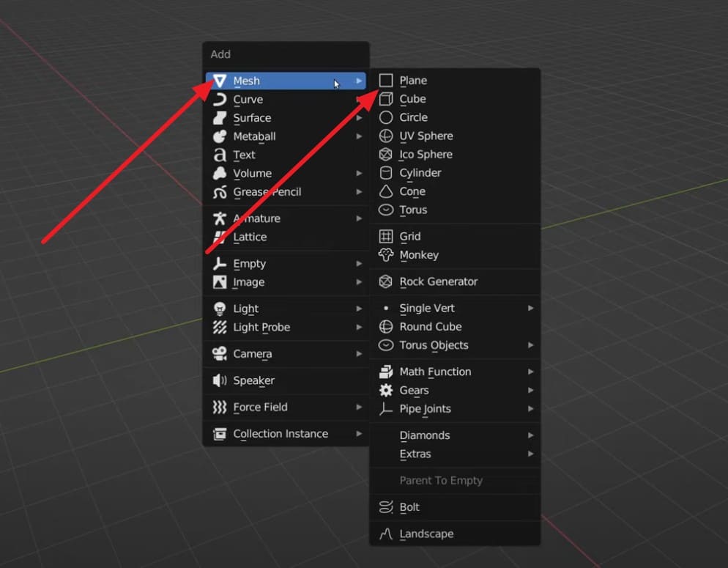Click the Rock Generator icon
This screenshot has width=728, height=568.
click(386, 281)
